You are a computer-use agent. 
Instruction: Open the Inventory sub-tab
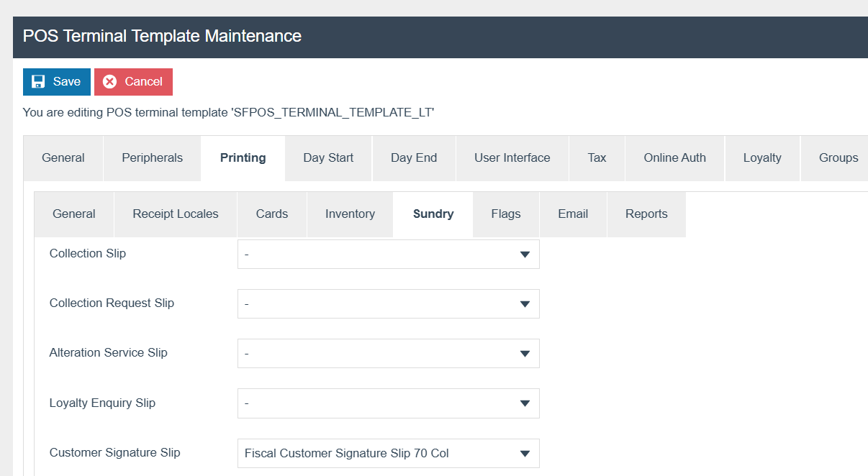point(350,214)
